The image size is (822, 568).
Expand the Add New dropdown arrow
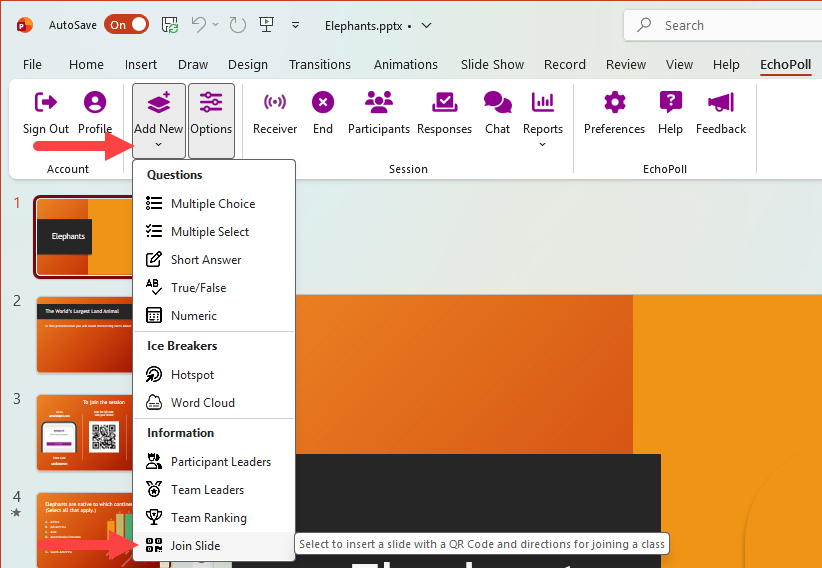coord(158,145)
